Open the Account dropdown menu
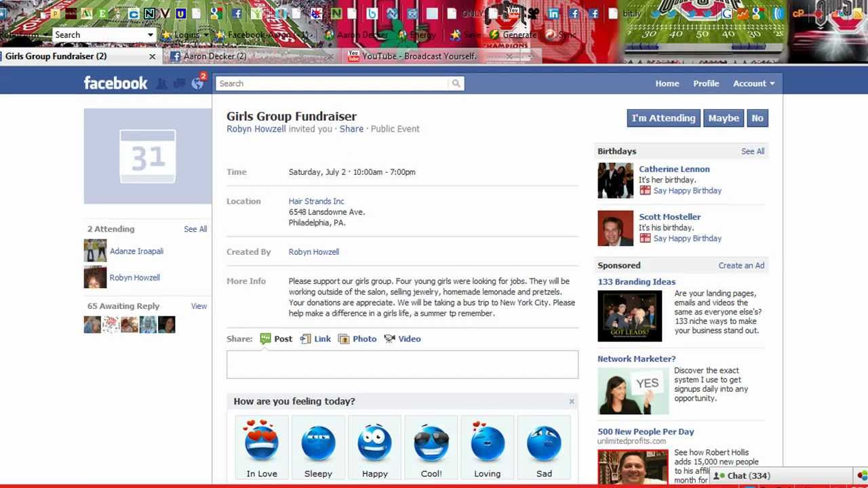The height and width of the screenshot is (488, 868). click(x=753, y=83)
